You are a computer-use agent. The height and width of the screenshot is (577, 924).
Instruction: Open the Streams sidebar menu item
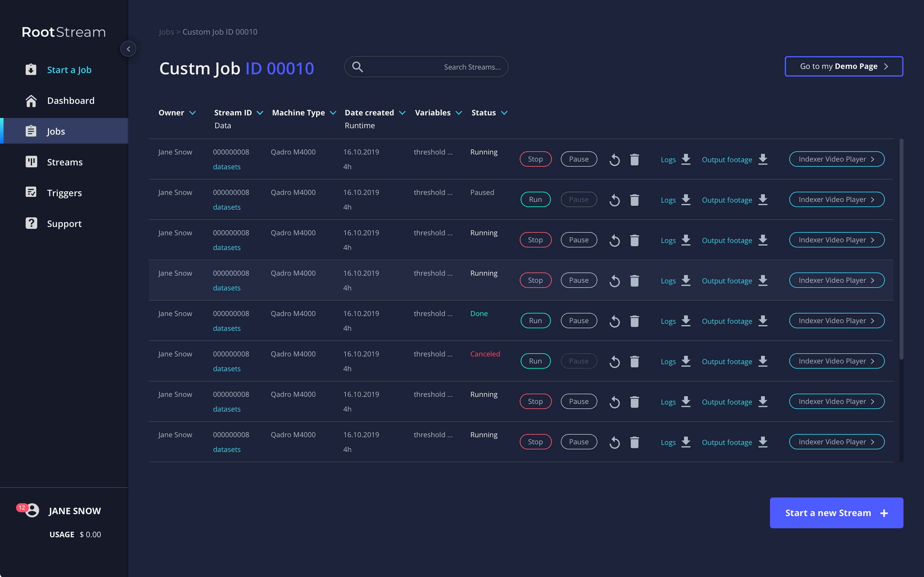[64, 162]
